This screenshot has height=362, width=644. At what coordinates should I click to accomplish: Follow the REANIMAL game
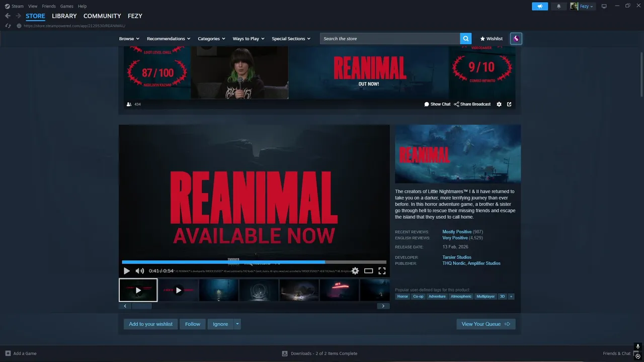click(193, 324)
